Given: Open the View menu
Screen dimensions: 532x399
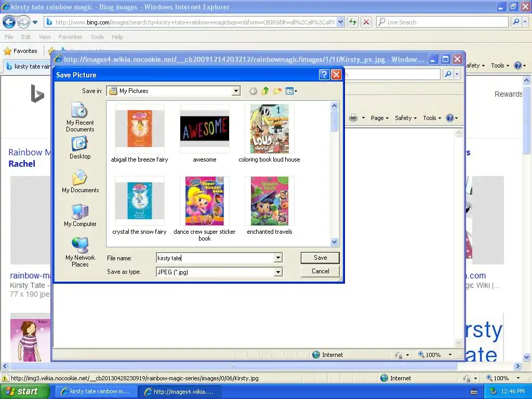Looking at the screenshot, I should 45,37.
